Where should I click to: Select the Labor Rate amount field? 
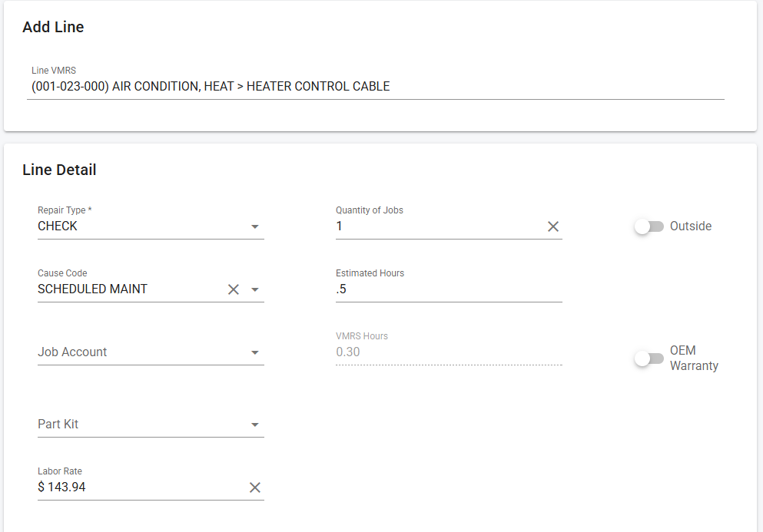tap(138, 487)
